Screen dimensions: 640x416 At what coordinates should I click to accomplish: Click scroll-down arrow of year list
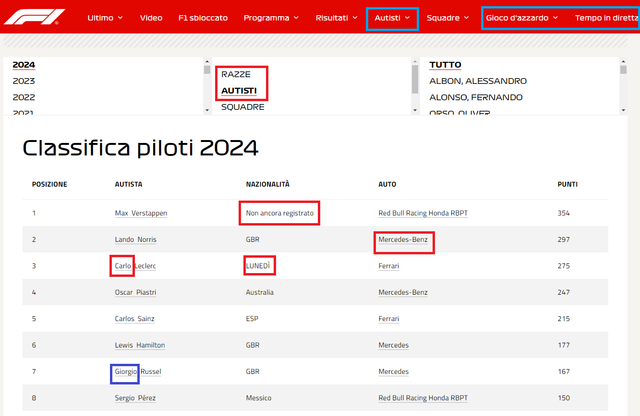207,110
